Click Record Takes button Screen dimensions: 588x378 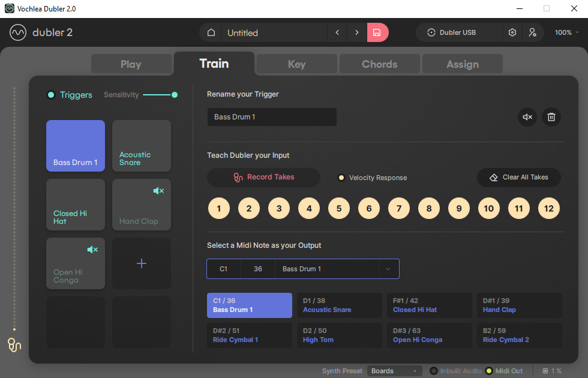coord(263,178)
